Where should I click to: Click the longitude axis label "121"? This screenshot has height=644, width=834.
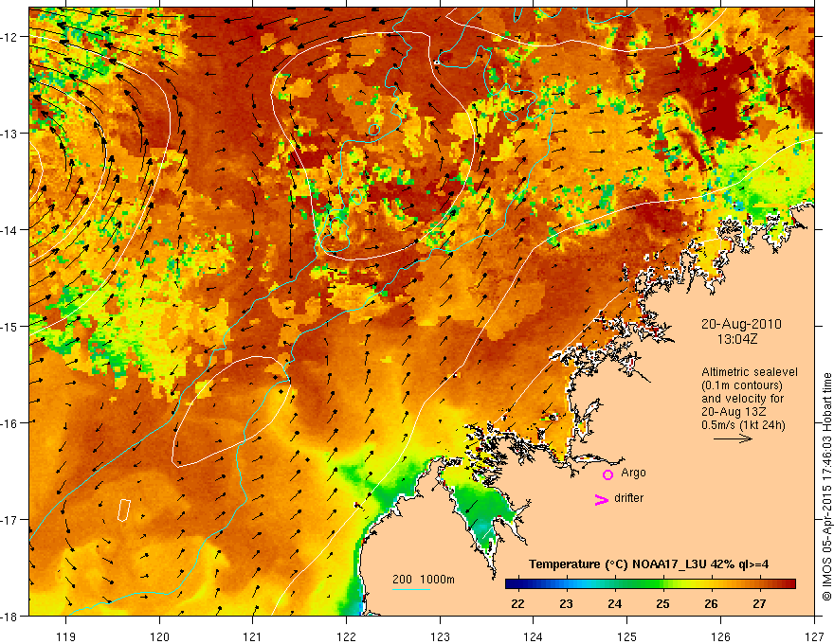[253, 637]
